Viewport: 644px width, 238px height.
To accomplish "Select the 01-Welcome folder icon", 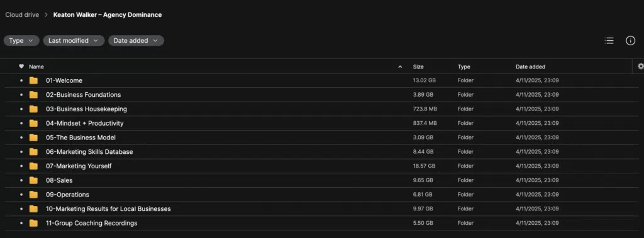I will pyautogui.click(x=34, y=80).
